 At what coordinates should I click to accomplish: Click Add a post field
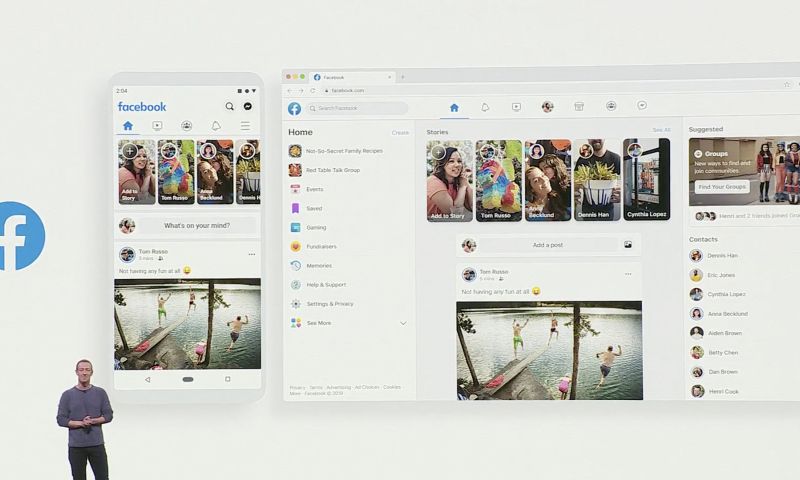548,245
